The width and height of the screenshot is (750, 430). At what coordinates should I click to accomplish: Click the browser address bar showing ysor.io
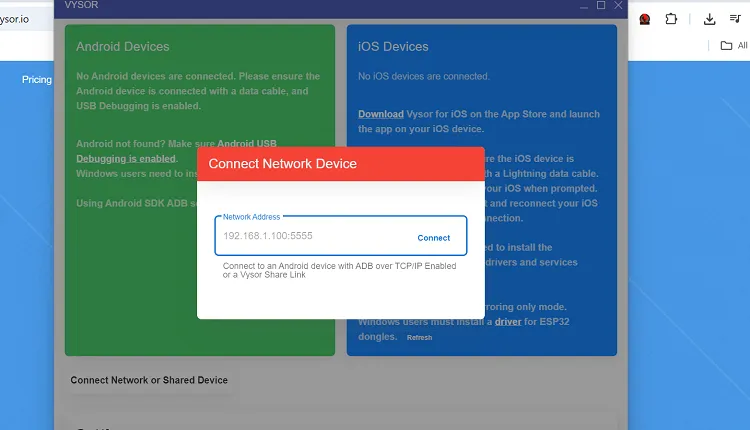point(26,19)
